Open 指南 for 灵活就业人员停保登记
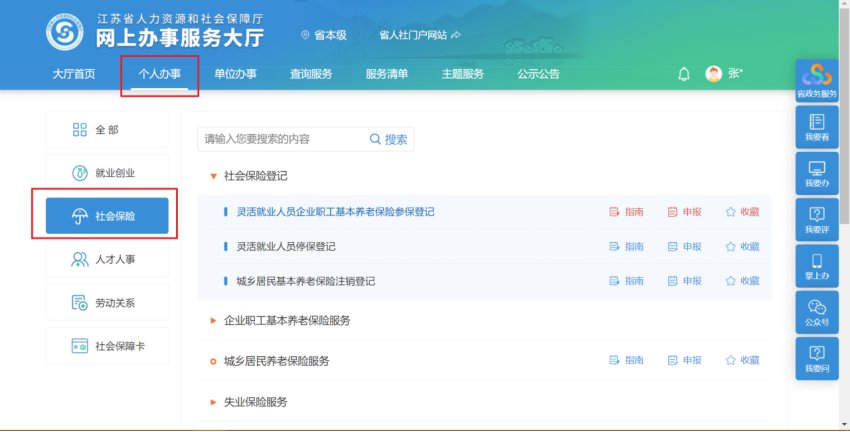Screen dimensions: 850x432 [626, 246]
